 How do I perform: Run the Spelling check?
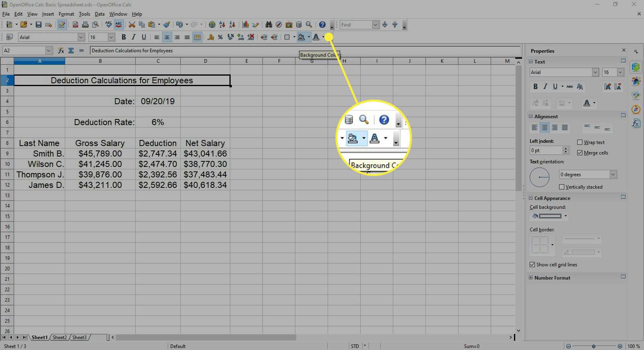pyautogui.click(x=109, y=25)
